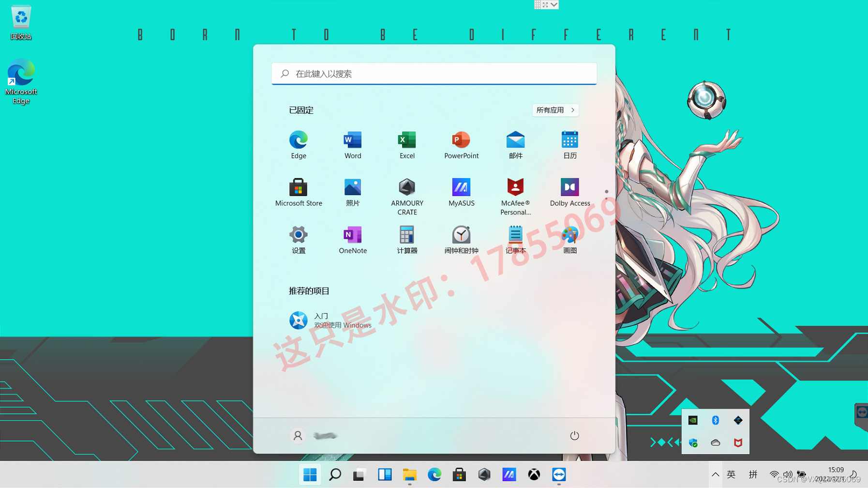Open Excel pinned app

pyautogui.click(x=407, y=145)
